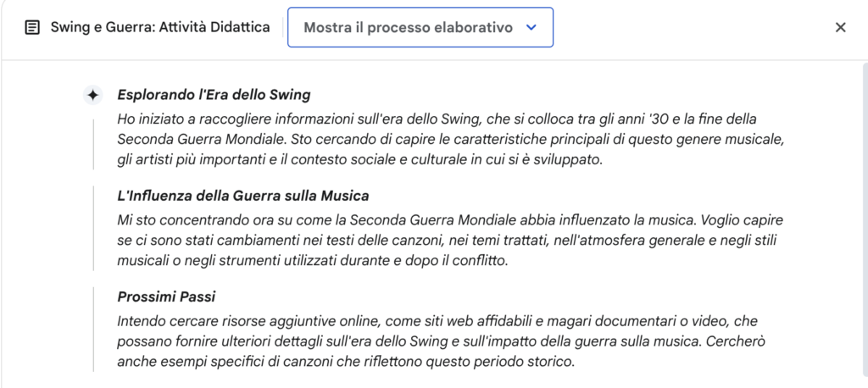Click the vertical line beside the first section
Screen dimensions: 868x388
[x=93, y=144]
